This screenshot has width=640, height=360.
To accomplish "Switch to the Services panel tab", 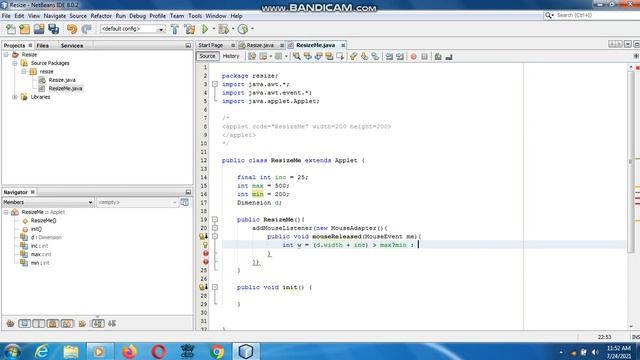I will tap(72, 46).
